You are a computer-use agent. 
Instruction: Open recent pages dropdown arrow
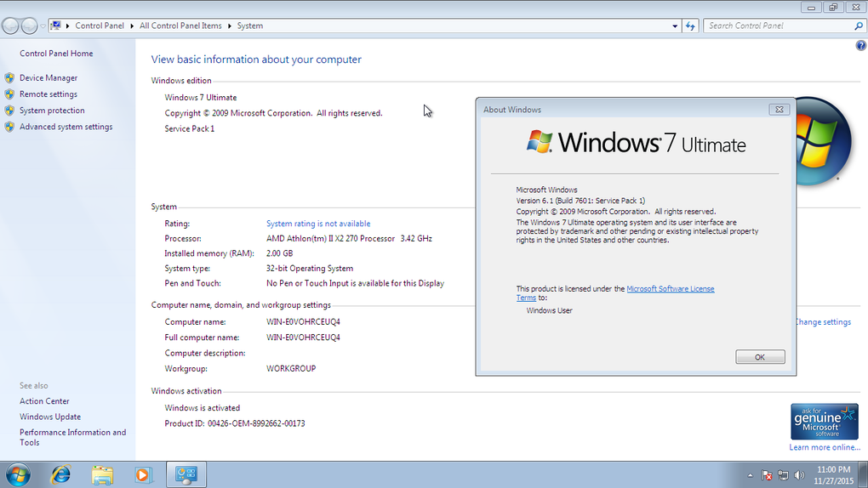pyautogui.click(x=43, y=26)
